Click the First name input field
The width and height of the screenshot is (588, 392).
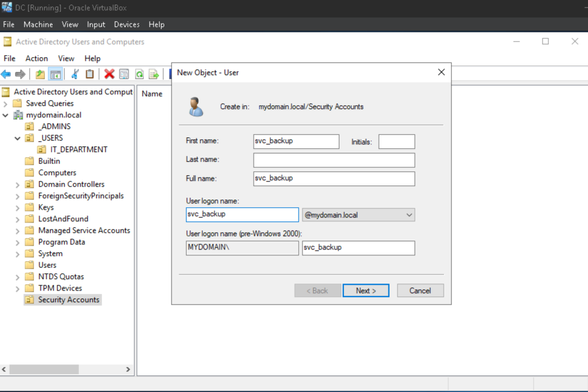pos(297,141)
